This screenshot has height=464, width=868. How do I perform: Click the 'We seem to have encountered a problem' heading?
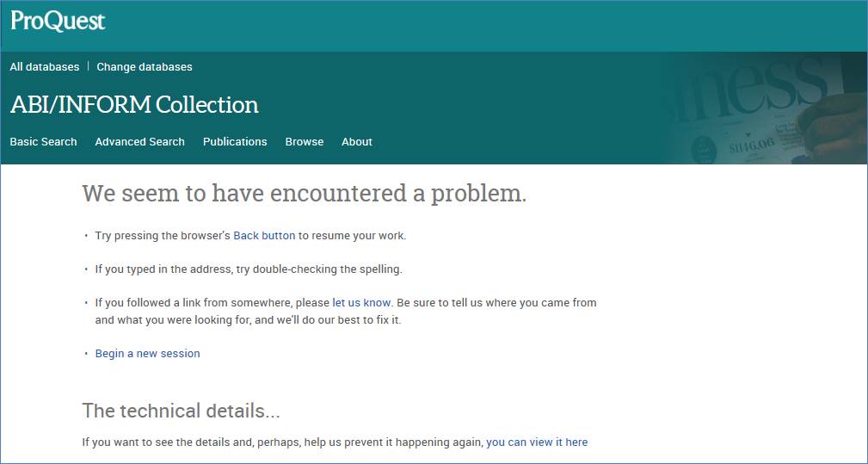tap(304, 194)
